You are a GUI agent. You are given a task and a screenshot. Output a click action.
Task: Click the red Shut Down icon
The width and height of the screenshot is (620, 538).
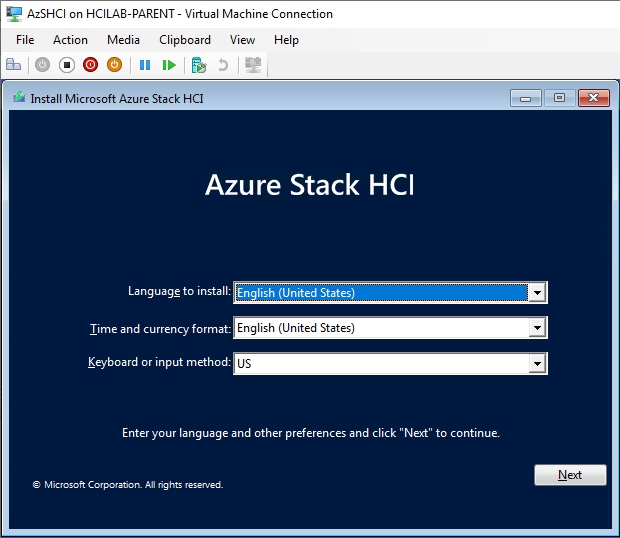coord(91,65)
